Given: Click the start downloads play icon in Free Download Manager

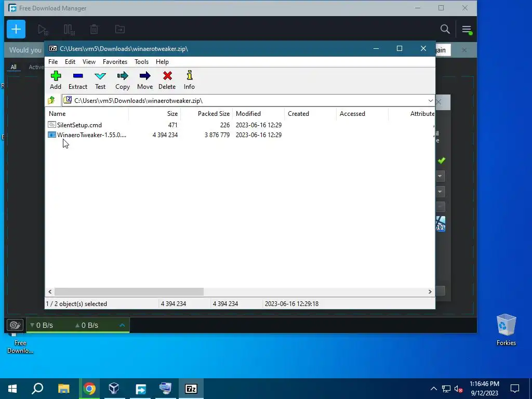Looking at the screenshot, I should [43, 30].
